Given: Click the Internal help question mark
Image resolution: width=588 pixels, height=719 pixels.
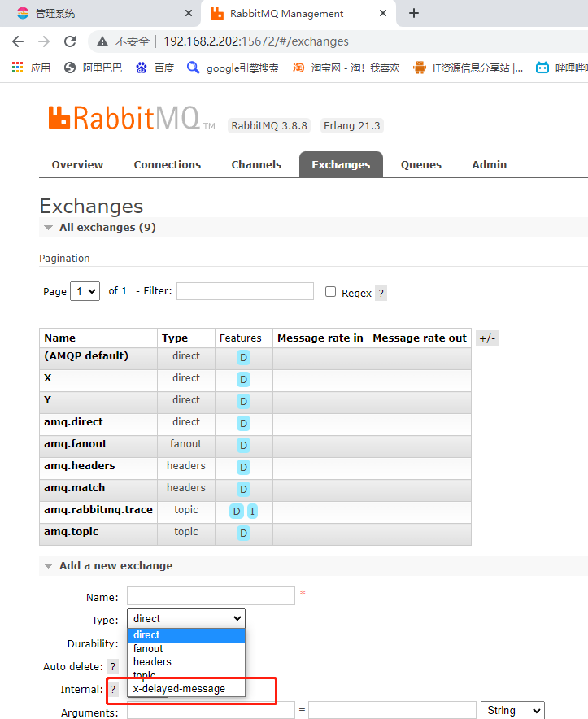Looking at the screenshot, I should tap(113, 689).
